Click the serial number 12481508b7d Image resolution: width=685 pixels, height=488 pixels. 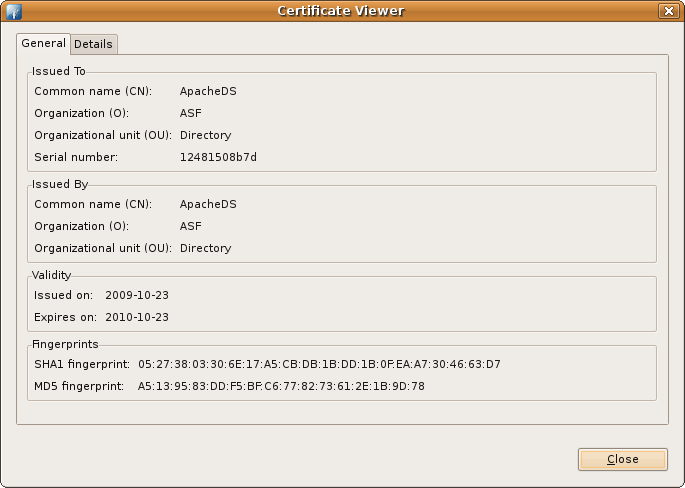(218, 157)
